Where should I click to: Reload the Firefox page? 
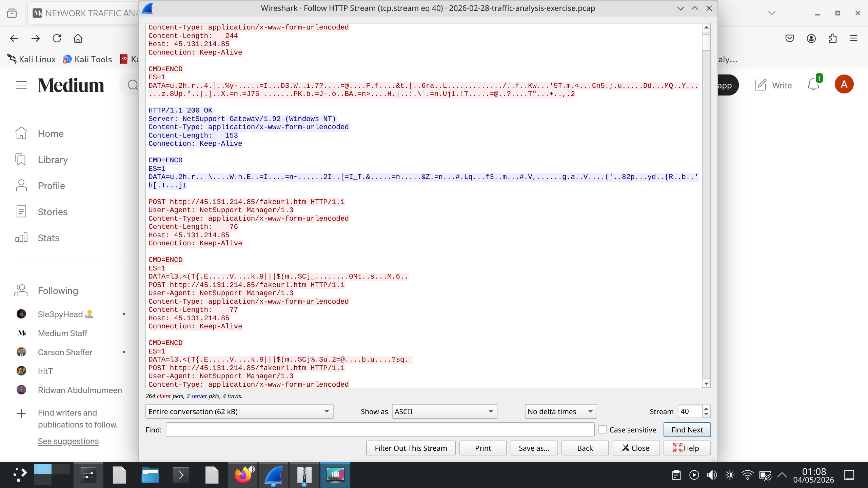click(x=57, y=38)
